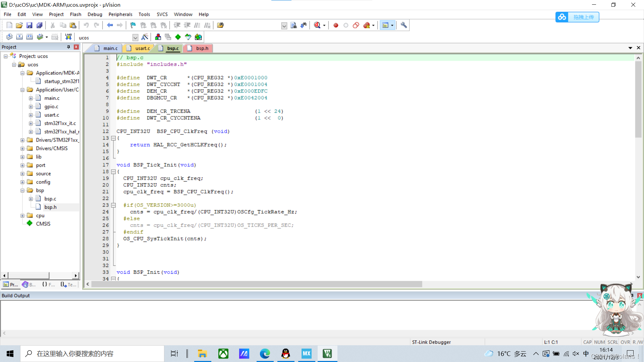644x362 pixels.
Task: Click the cloud upload button at top right
Action: [577, 17]
